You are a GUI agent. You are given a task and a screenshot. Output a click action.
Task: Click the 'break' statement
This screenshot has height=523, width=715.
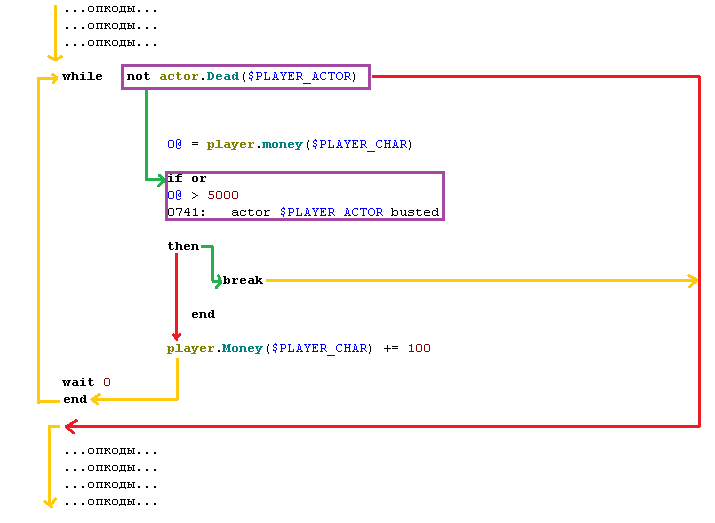pyautogui.click(x=243, y=281)
